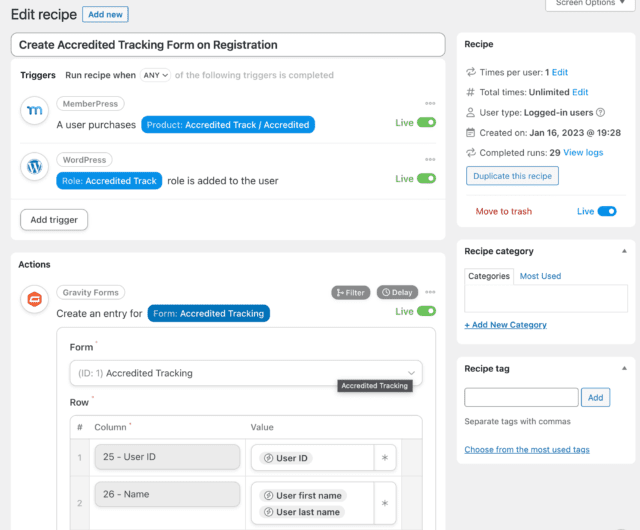Collapse the Recipe category panel
The height and width of the screenshot is (530, 640).
pyautogui.click(x=624, y=251)
